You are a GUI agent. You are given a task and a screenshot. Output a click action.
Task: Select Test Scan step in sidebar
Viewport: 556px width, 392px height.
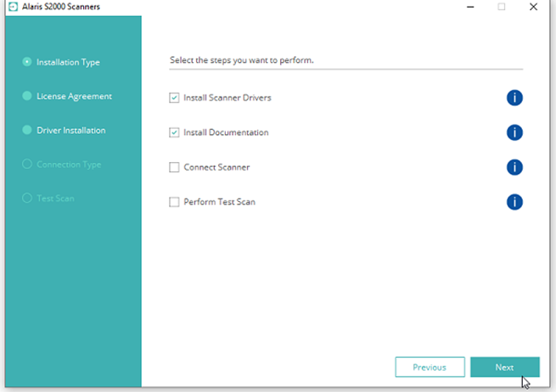tap(48, 199)
